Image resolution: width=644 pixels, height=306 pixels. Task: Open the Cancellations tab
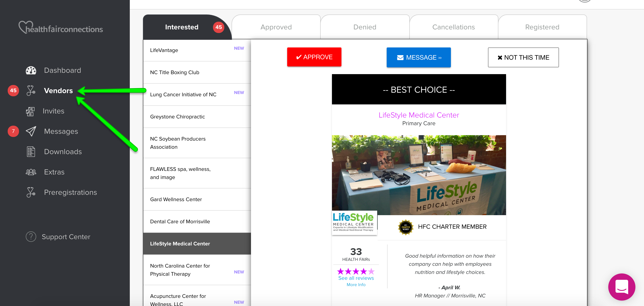[x=453, y=27]
